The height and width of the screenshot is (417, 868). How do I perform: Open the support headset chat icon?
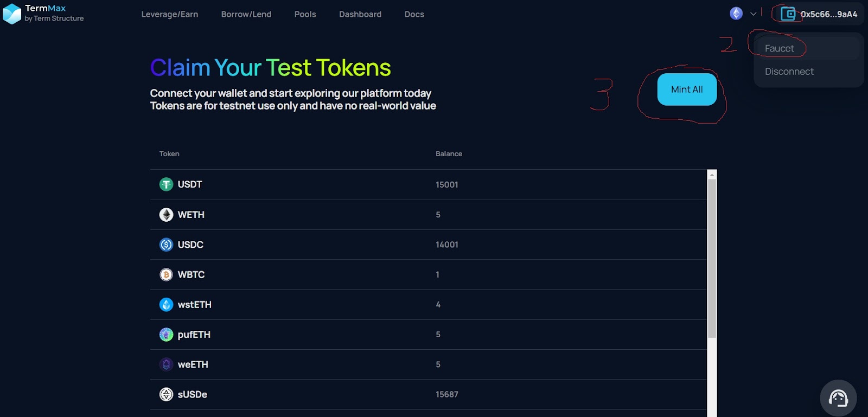(838, 398)
